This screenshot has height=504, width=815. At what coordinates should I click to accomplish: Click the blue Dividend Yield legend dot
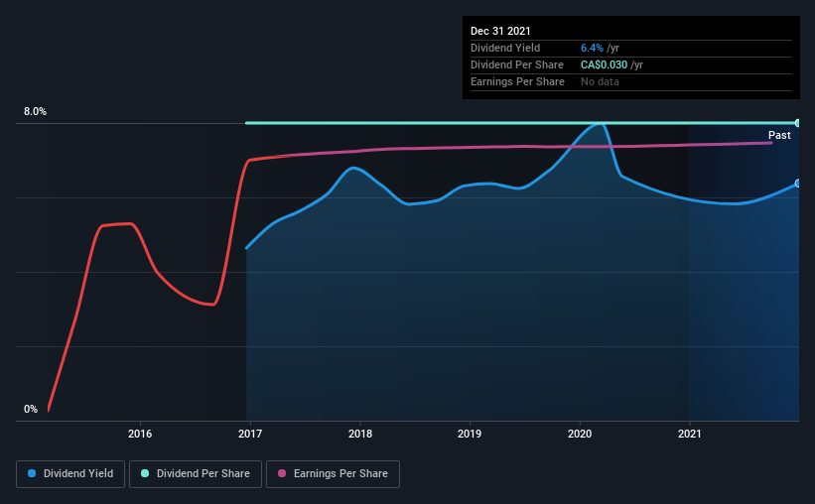[32, 473]
